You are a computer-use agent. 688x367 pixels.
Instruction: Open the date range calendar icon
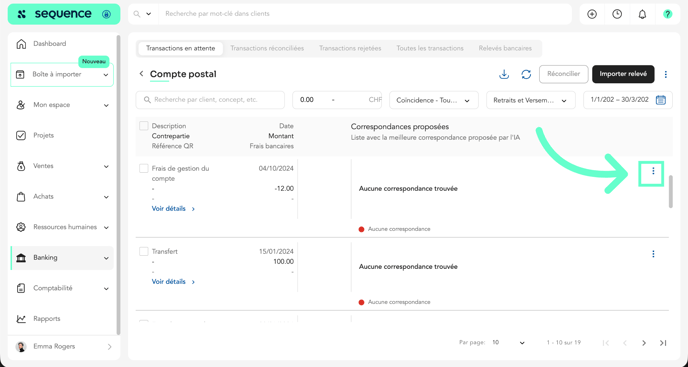coord(660,100)
